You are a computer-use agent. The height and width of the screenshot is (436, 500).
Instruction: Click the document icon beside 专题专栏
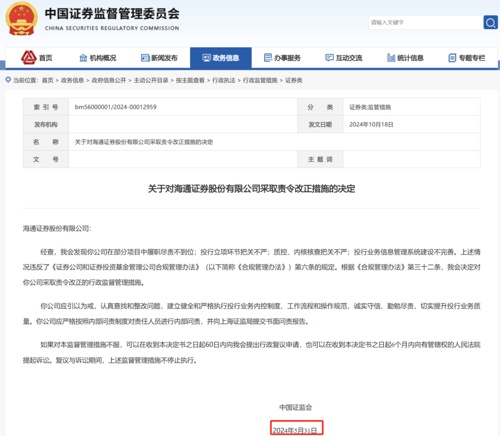tap(452, 58)
